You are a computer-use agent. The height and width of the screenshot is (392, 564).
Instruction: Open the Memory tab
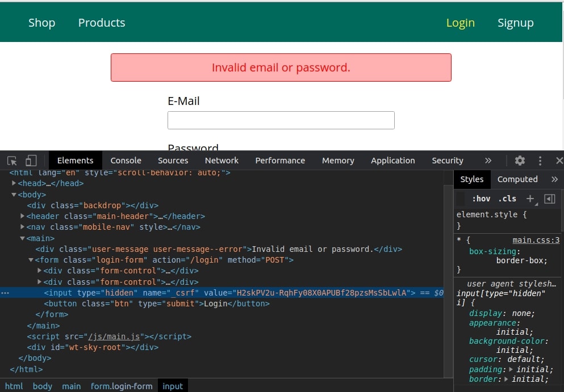[x=338, y=161]
